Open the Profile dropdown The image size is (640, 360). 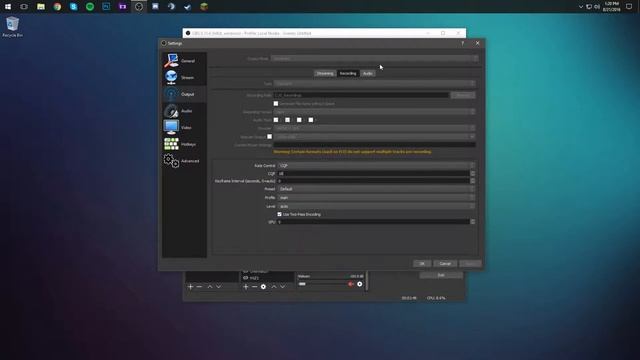(x=376, y=198)
